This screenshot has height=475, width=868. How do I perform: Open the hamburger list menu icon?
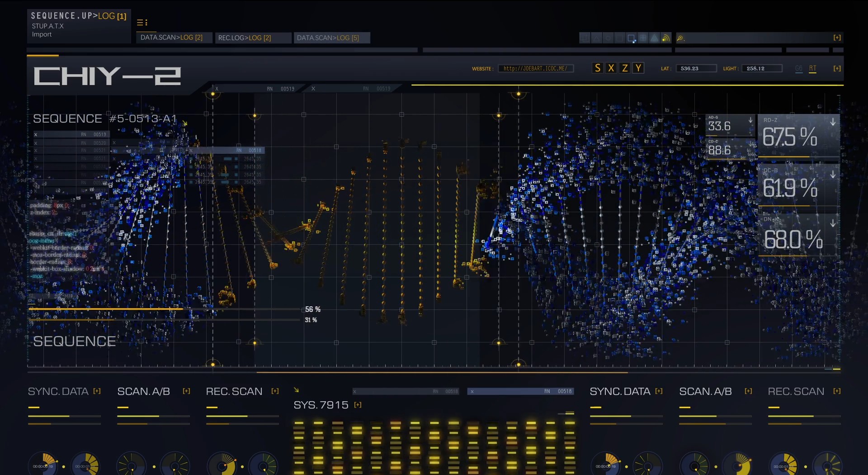click(142, 23)
